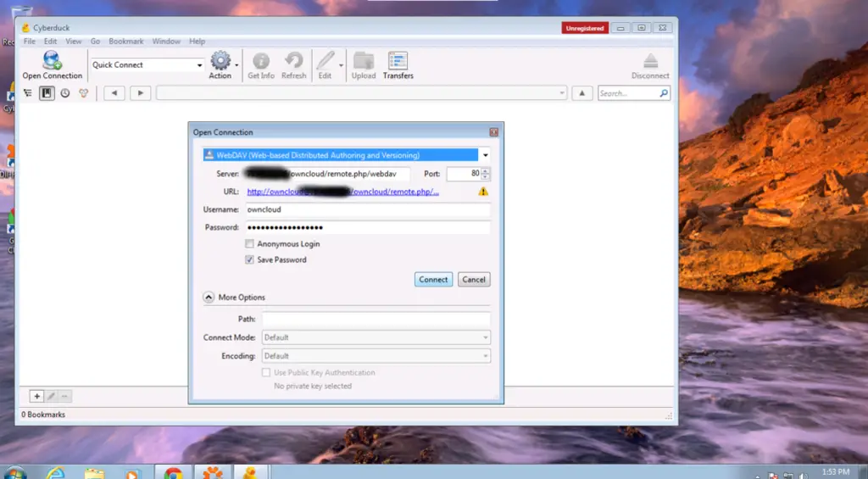Increase the Port number stepper
The width and height of the screenshot is (868, 479).
(x=485, y=170)
